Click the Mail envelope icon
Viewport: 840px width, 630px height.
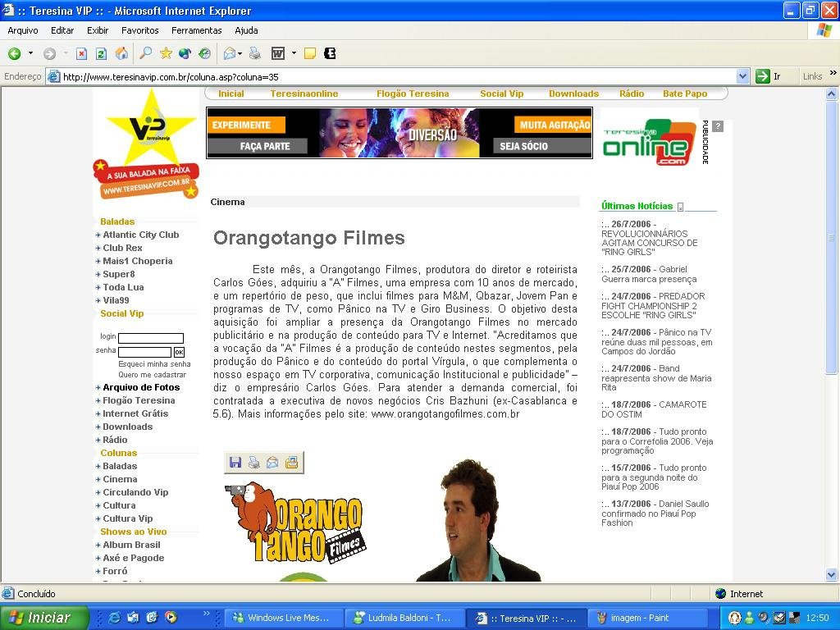click(x=230, y=53)
